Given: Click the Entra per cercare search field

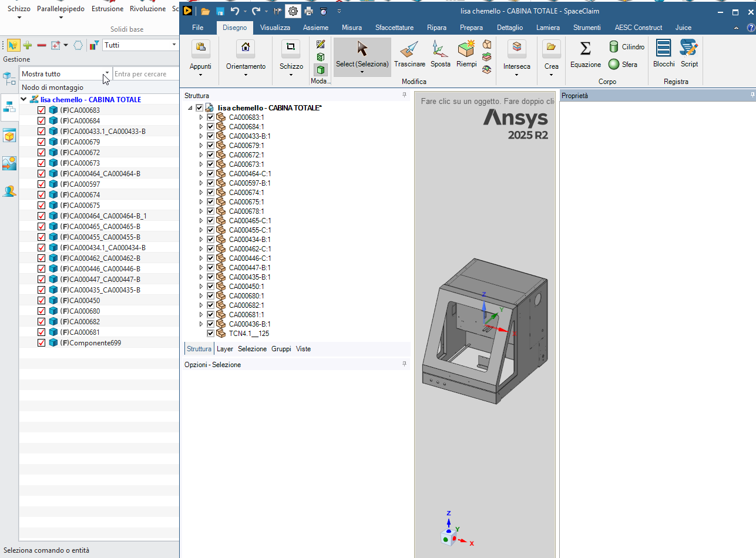Looking at the screenshot, I should 145,74.
